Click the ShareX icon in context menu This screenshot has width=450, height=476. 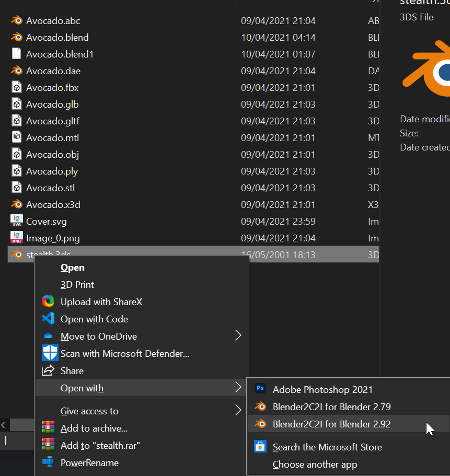click(x=48, y=301)
